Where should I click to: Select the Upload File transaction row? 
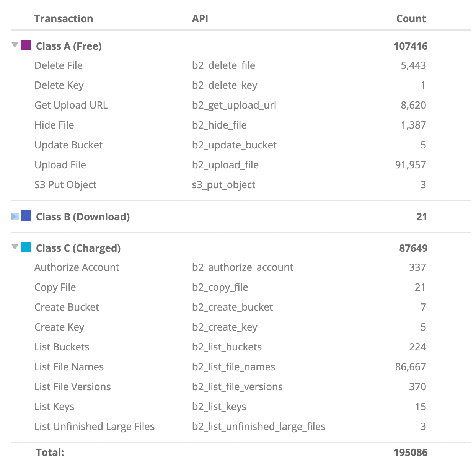[x=60, y=165]
